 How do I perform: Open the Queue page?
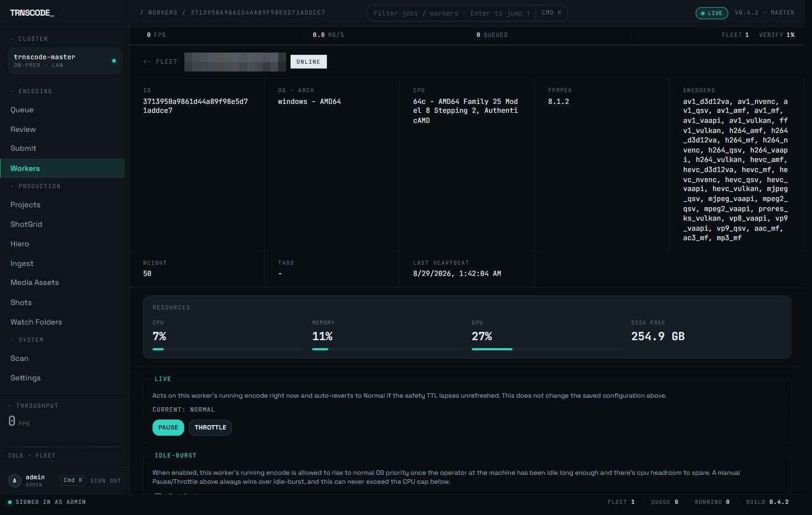pos(62,110)
